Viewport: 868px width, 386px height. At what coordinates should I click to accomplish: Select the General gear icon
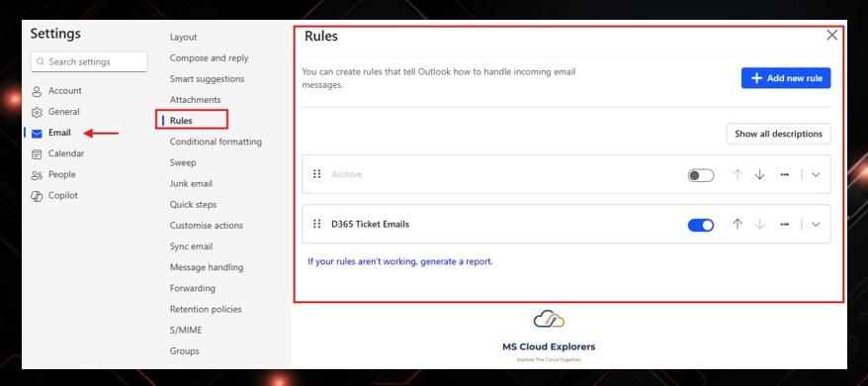(37, 112)
